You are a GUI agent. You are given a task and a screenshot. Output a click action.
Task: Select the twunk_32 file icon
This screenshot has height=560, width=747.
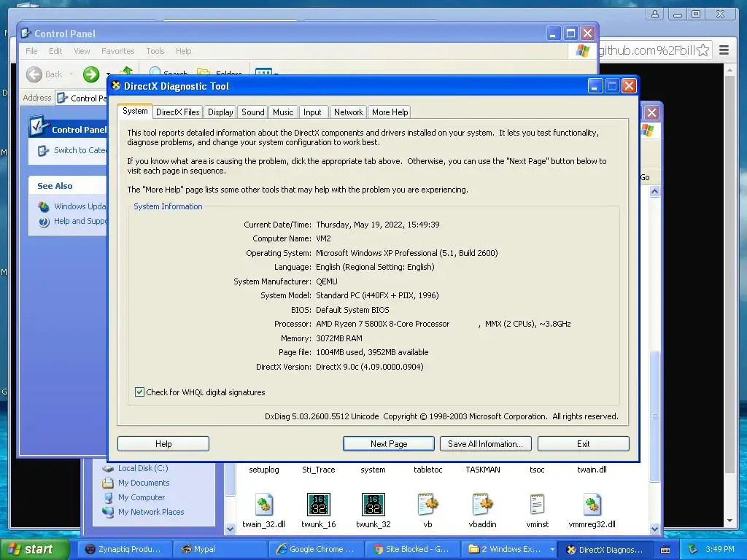373,505
